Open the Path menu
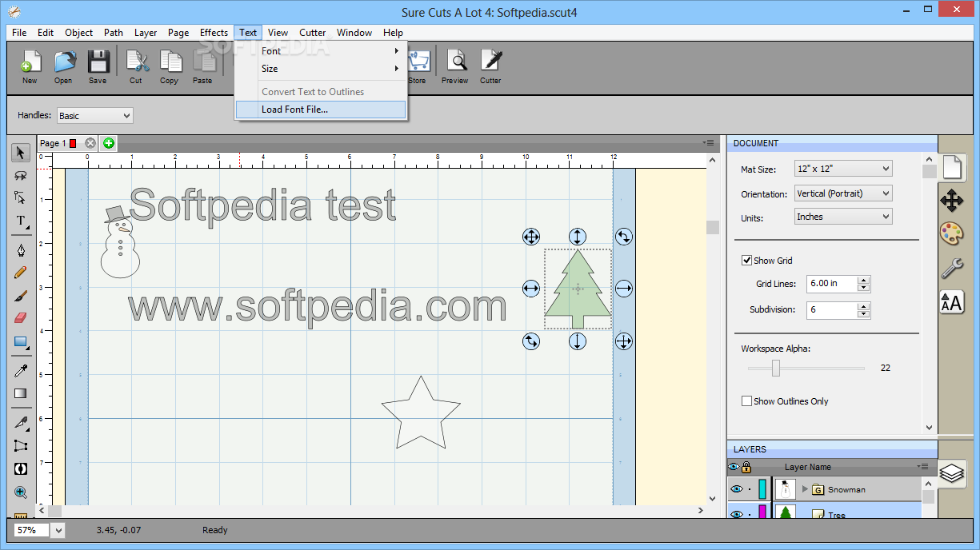 tap(114, 33)
